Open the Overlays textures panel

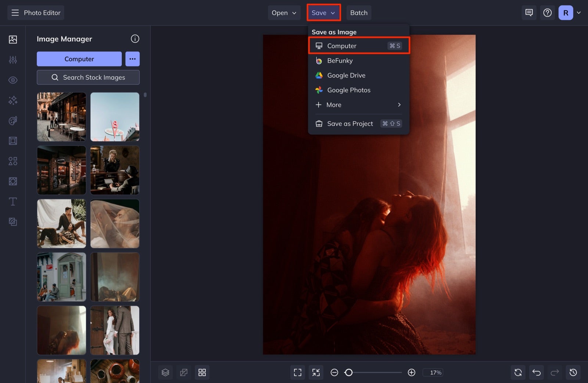[13, 181]
